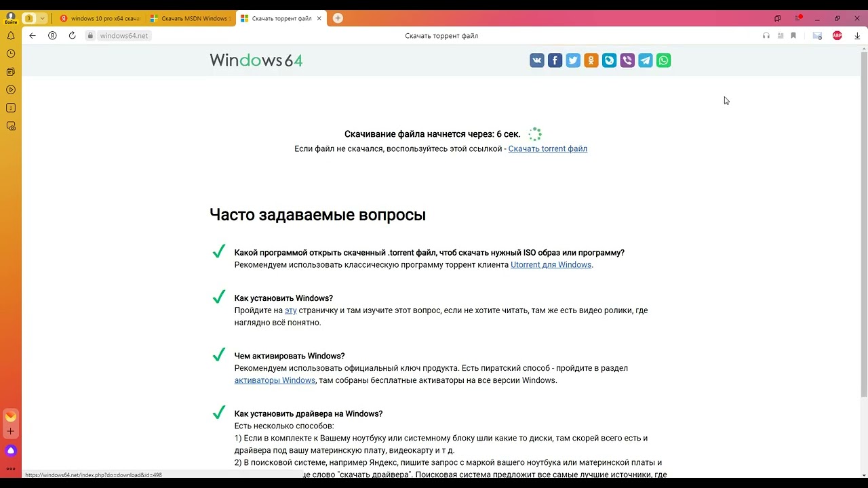This screenshot has width=868, height=488.
Task: Close the 'Скачать торрент файл' tab
Action: click(318, 18)
